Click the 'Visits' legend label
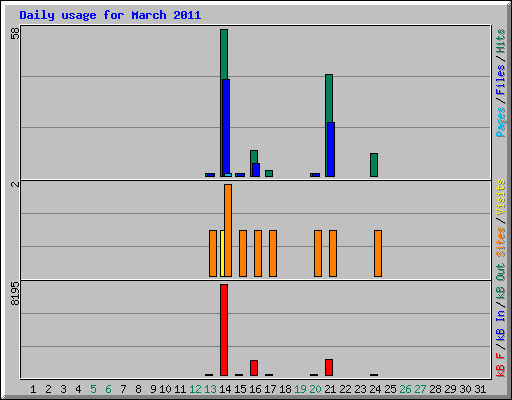 [500, 197]
